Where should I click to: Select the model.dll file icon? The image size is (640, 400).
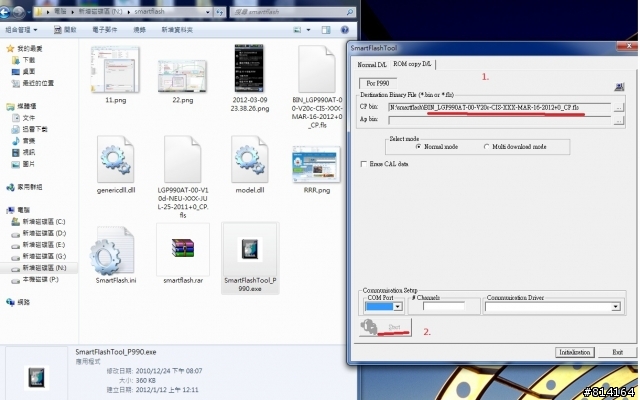[249, 159]
